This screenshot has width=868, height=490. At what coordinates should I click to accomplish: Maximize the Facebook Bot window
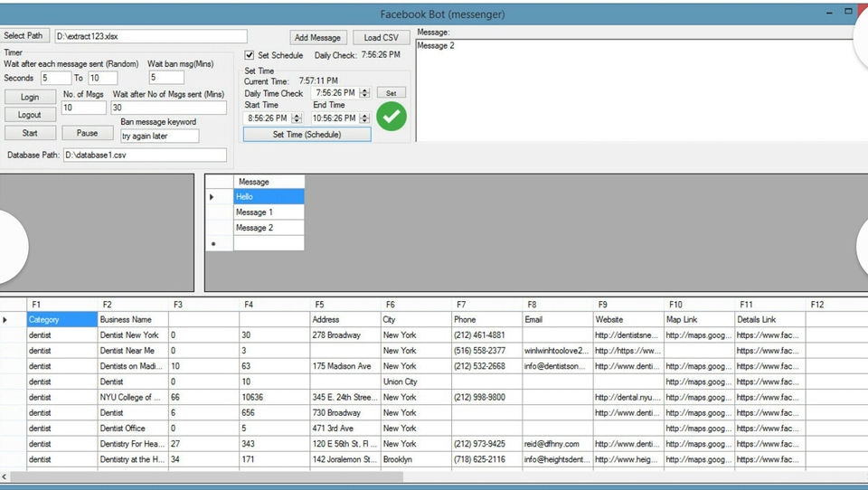pos(848,11)
